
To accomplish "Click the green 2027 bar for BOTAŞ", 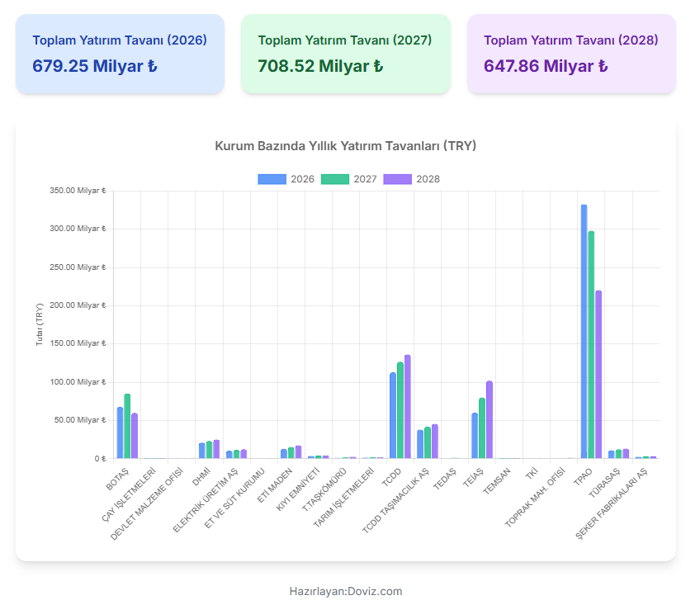I will 127,426.
